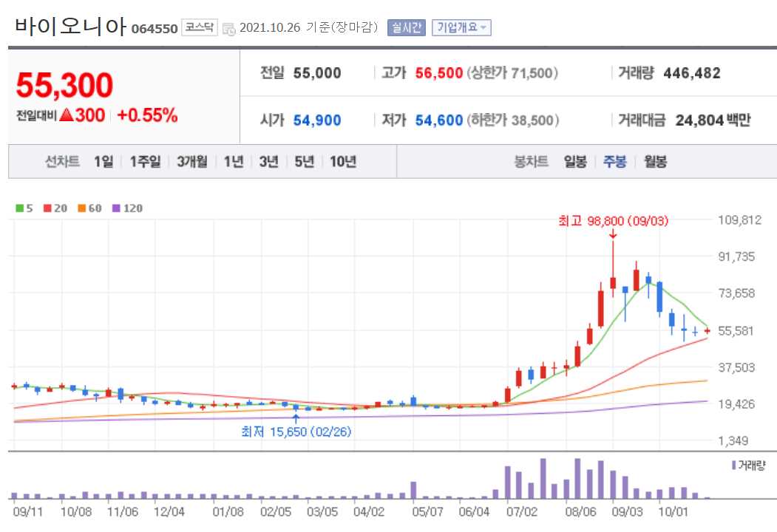Switch to 월봉 monthly candle view

tap(654, 161)
